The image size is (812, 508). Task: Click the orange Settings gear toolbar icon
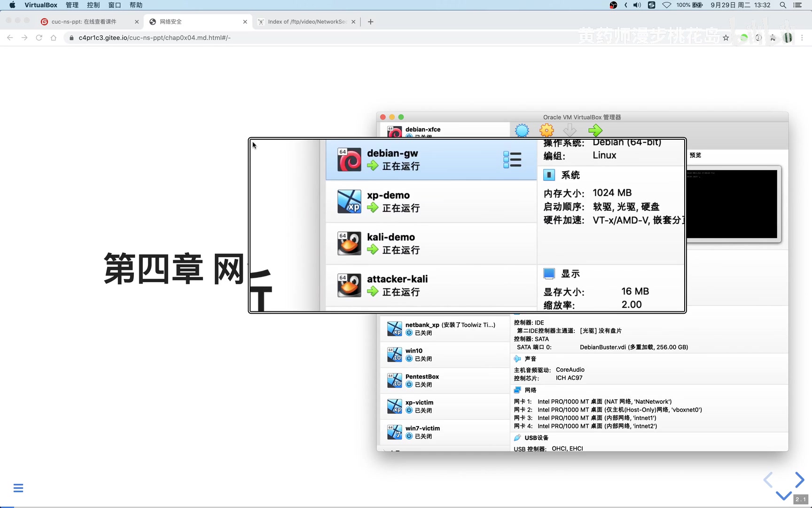click(x=547, y=130)
